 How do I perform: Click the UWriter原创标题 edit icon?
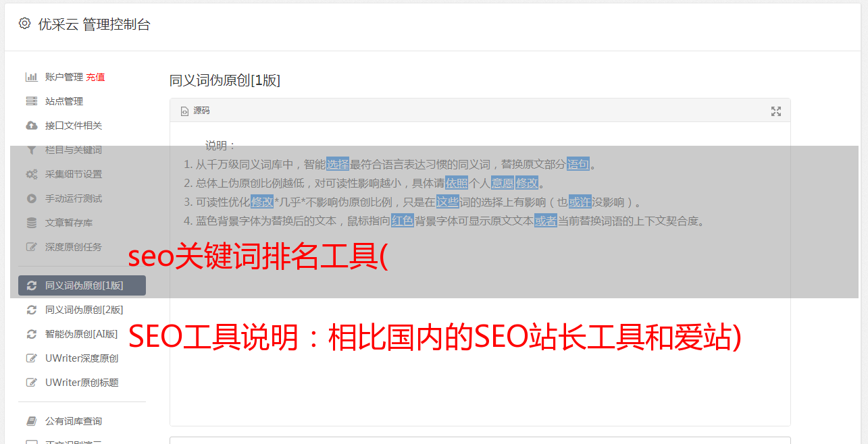31,383
